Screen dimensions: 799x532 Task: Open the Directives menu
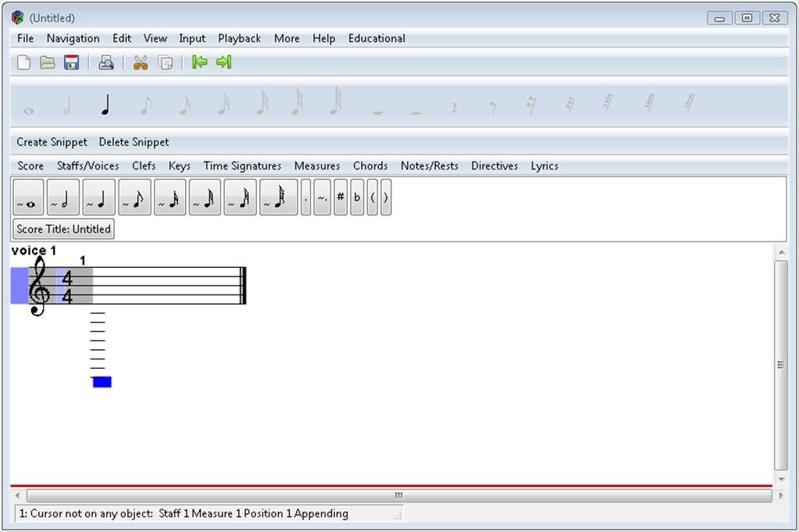494,166
